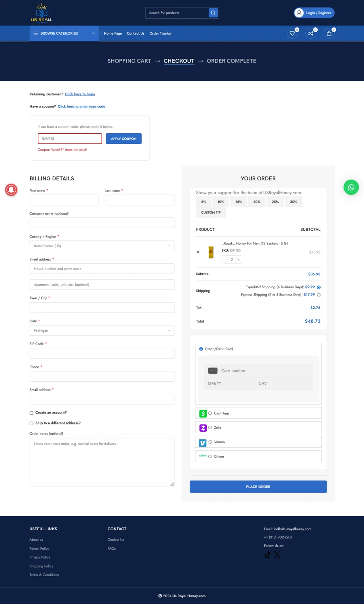This screenshot has height=604, width=364.
Task: Choose the 20% tip button
Action: [257, 202]
